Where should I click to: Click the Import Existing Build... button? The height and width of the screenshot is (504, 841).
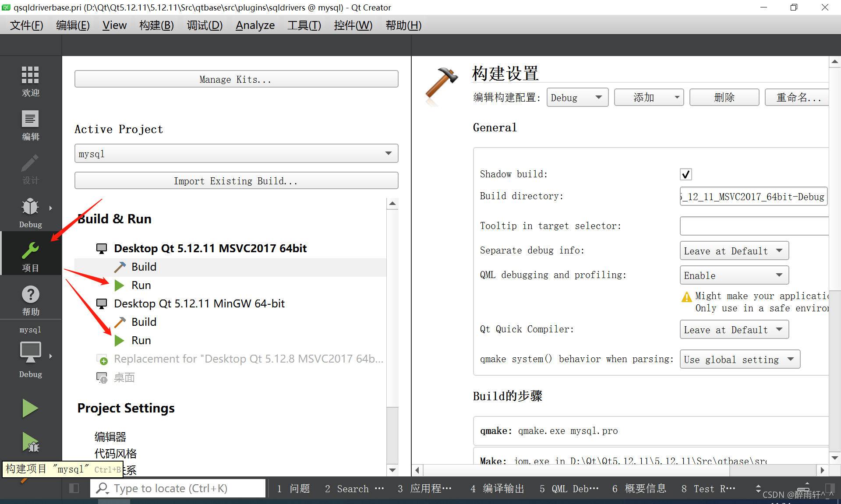coord(236,181)
